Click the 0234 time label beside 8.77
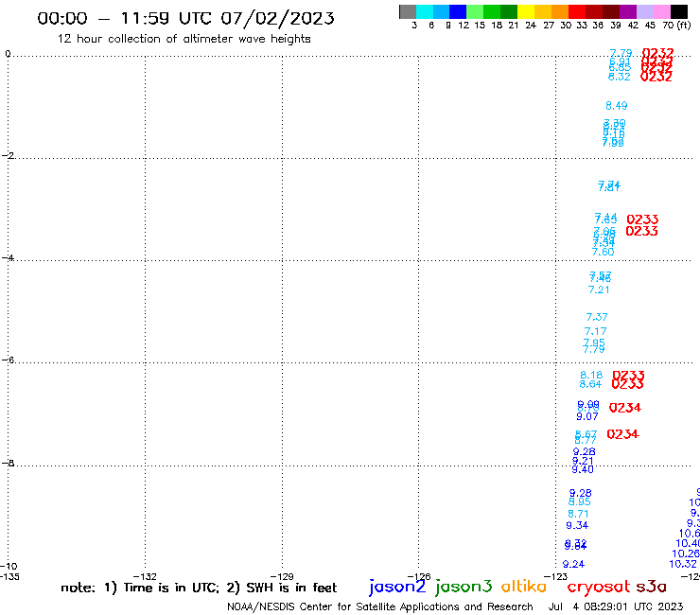 622,434
